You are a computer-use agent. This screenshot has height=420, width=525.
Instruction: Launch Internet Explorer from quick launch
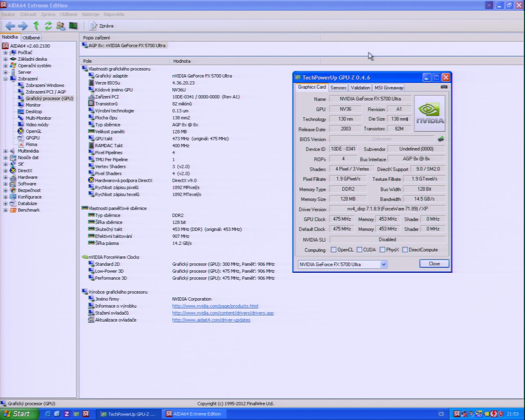[x=48, y=414]
